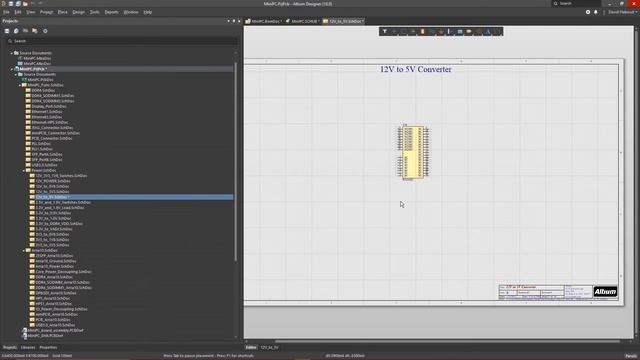Click the open folder icon in Projects toolbar
This screenshot has height=360, width=640.
(35, 31)
